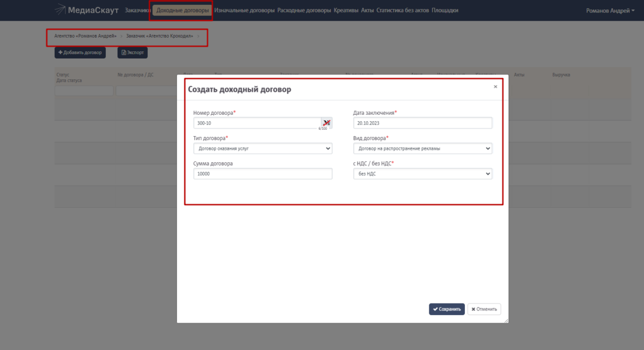644x350 pixels.
Task: Click the Добавить договор button
Action: 80,52
